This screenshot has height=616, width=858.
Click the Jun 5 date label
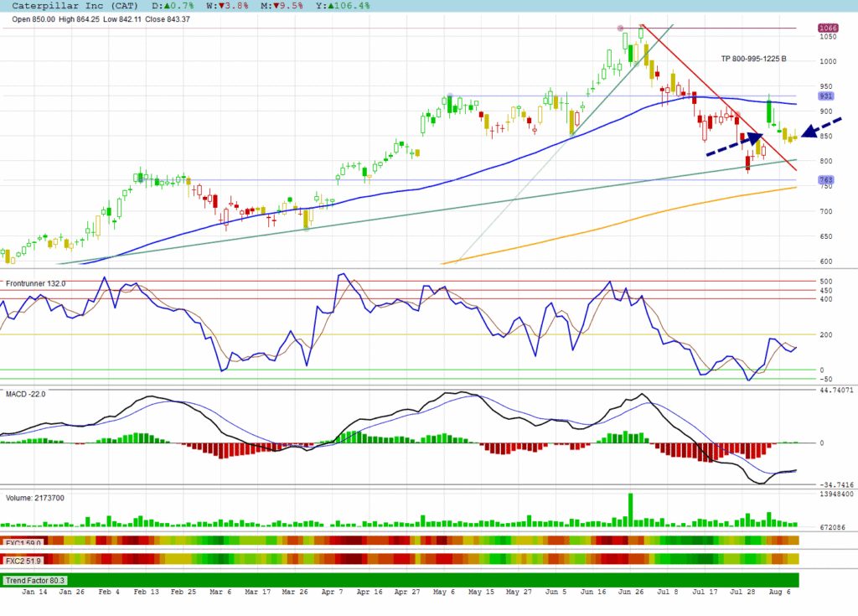[556, 592]
